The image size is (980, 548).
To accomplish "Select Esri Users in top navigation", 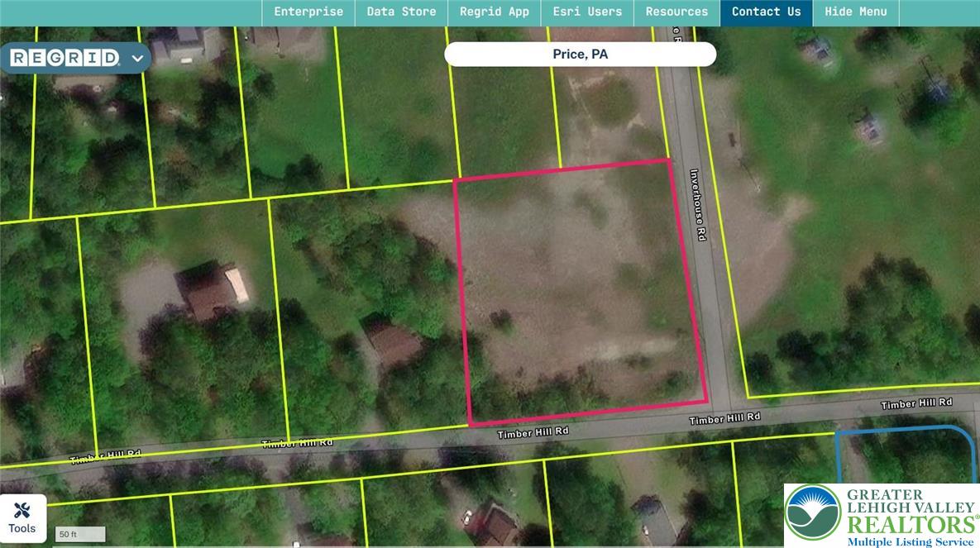I will click(x=587, y=12).
